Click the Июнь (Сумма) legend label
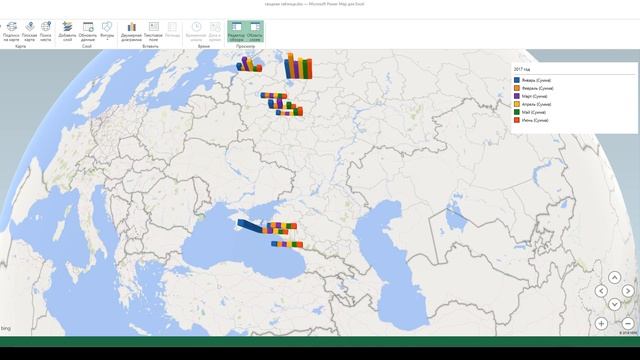This screenshot has height=360, width=640. 535,120
